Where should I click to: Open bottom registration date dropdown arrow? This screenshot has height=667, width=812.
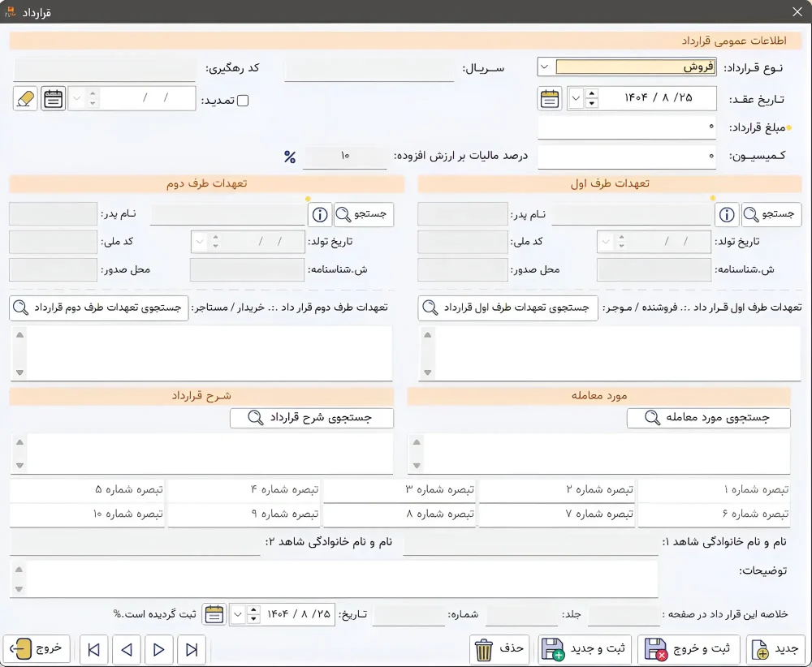238,615
